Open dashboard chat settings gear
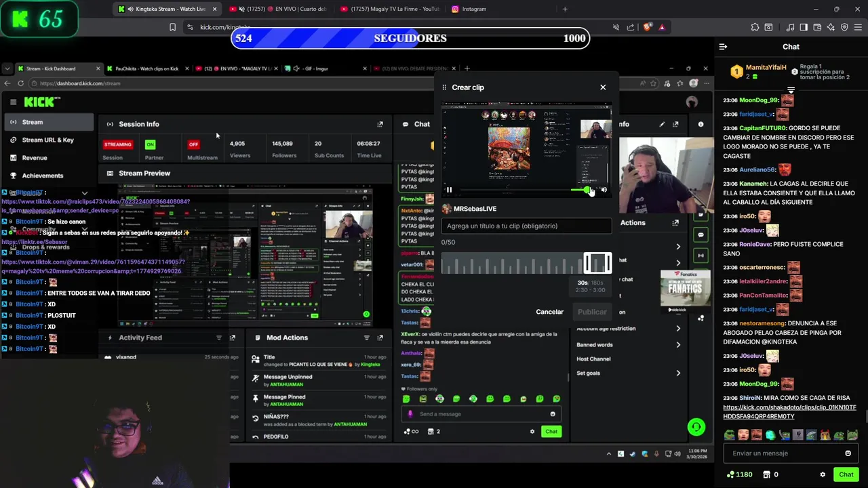 pyautogui.click(x=532, y=432)
